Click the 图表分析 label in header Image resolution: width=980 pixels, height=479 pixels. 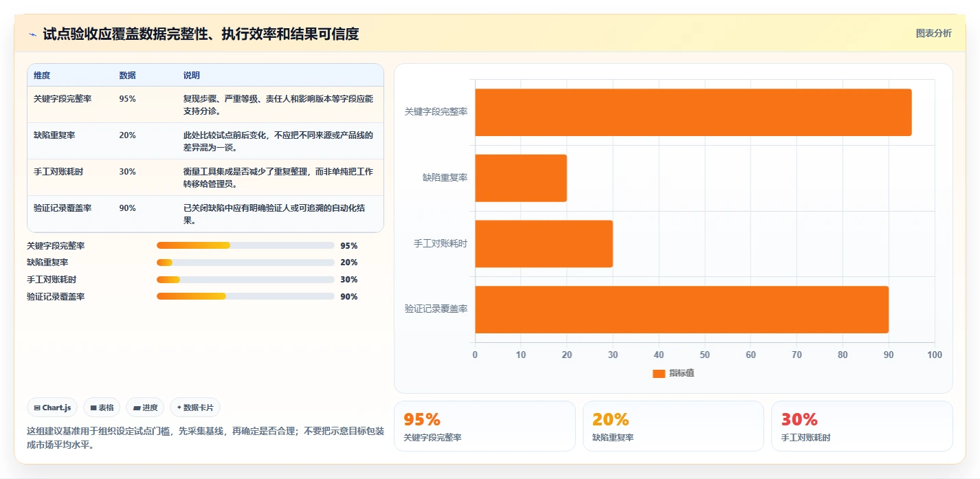point(934,33)
